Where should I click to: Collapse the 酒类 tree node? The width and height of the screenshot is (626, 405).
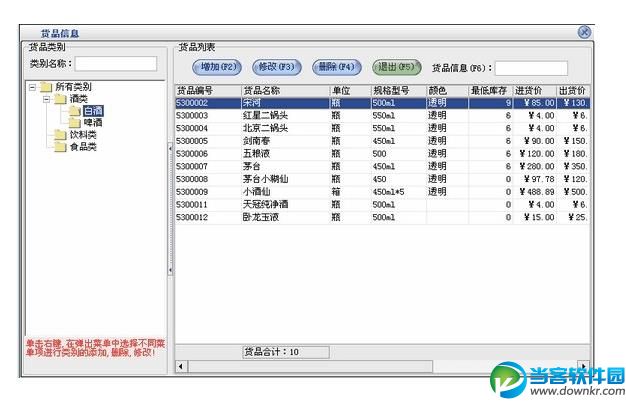[47, 99]
